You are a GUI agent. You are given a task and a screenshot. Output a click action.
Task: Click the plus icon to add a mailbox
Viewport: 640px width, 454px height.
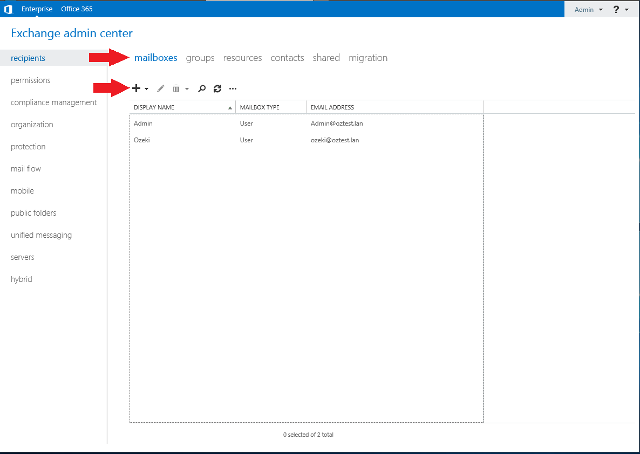(x=136, y=88)
